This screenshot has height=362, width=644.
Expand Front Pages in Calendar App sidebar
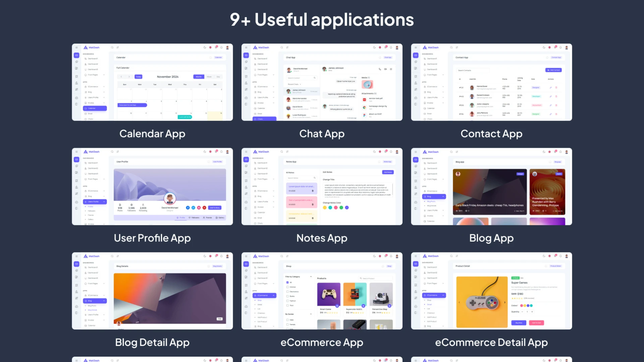pyautogui.click(x=104, y=75)
